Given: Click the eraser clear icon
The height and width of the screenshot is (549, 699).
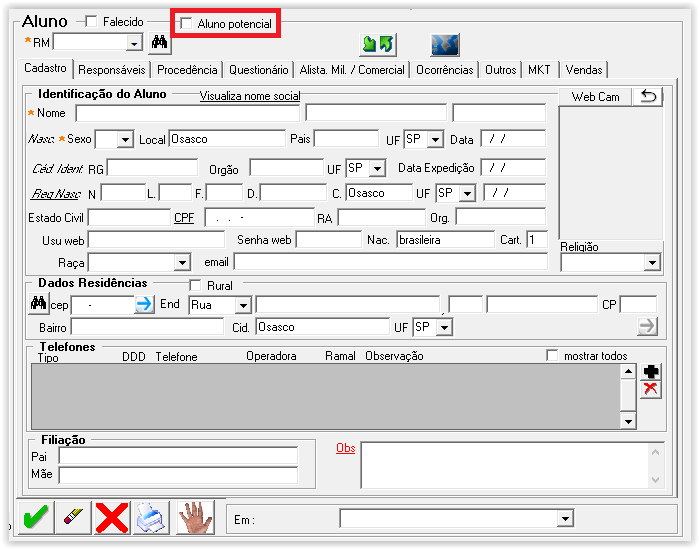Looking at the screenshot, I should click(x=74, y=517).
